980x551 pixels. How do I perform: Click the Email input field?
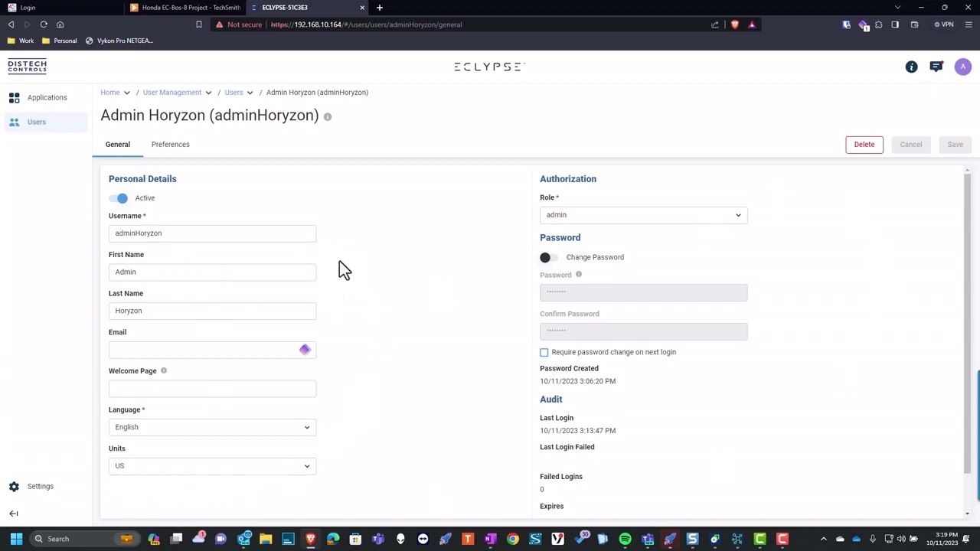[x=212, y=350]
